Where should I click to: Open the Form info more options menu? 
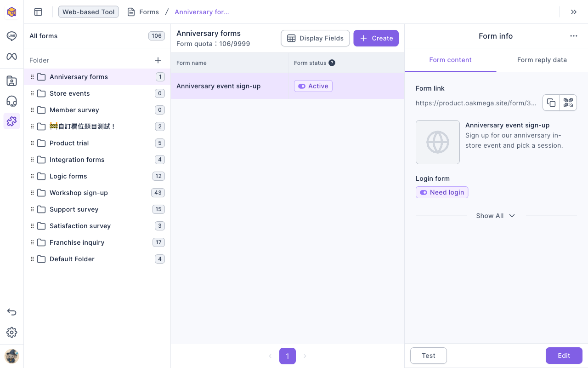574,36
